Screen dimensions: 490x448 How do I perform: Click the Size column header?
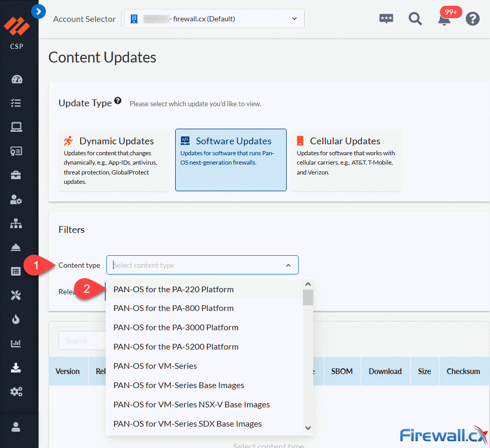[424, 371]
